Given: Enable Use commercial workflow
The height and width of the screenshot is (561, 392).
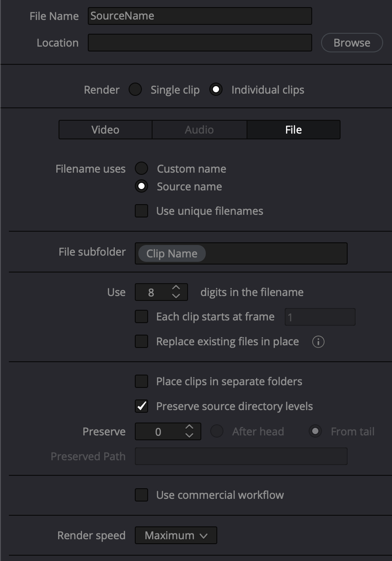Looking at the screenshot, I should coord(141,495).
